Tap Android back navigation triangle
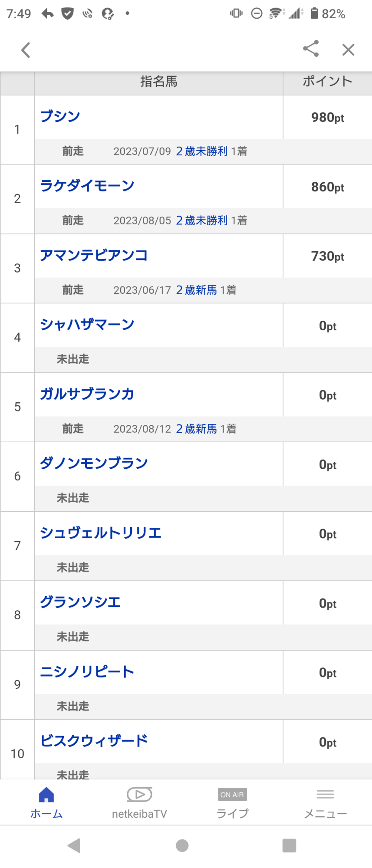Screen dimensions: 372x868 [x=74, y=845]
